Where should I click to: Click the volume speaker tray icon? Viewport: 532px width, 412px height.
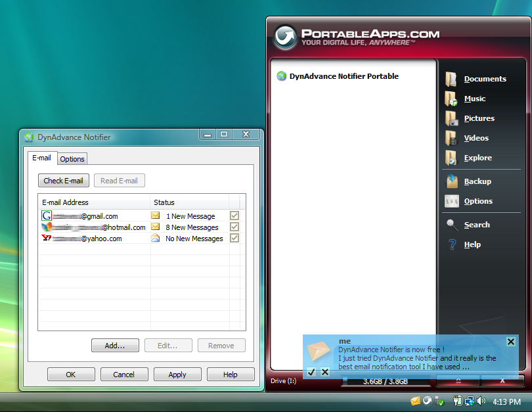pyautogui.click(x=481, y=401)
